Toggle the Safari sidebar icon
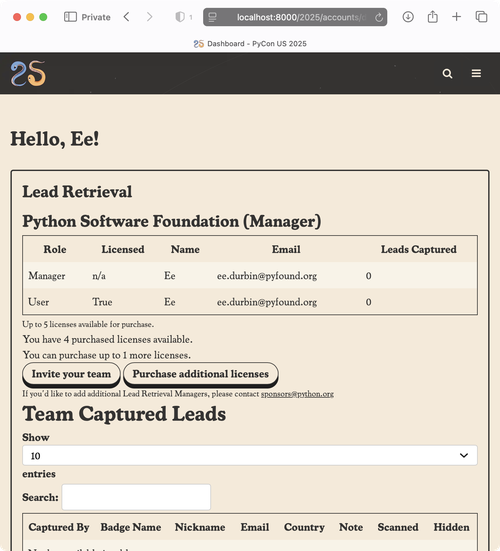This screenshot has width=500, height=551. (70, 17)
